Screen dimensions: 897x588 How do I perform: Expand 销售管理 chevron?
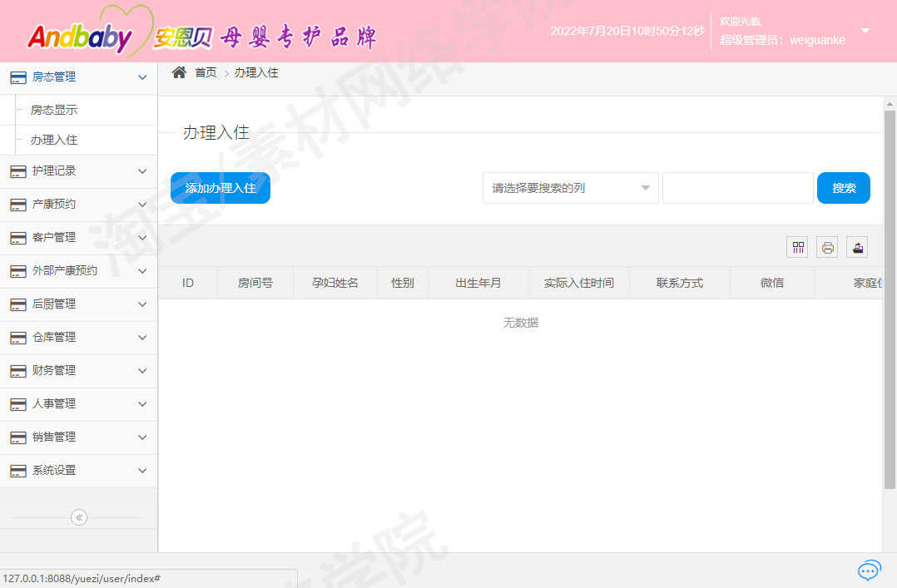tap(142, 437)
